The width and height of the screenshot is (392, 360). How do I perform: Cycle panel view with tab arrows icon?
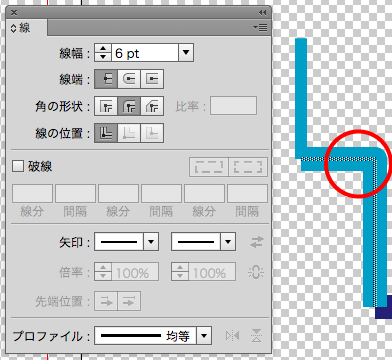[13, 28]
